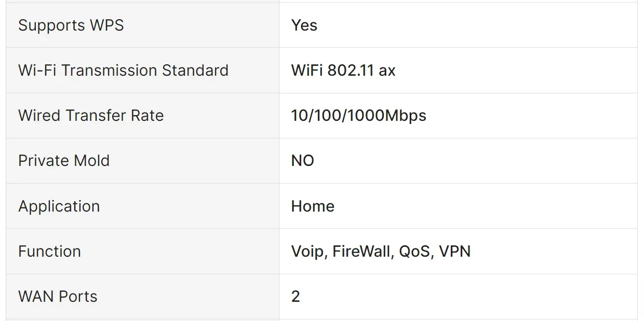Click the "Application" label
The width and height of the screenshot is (644, 321).
[59, 206]
